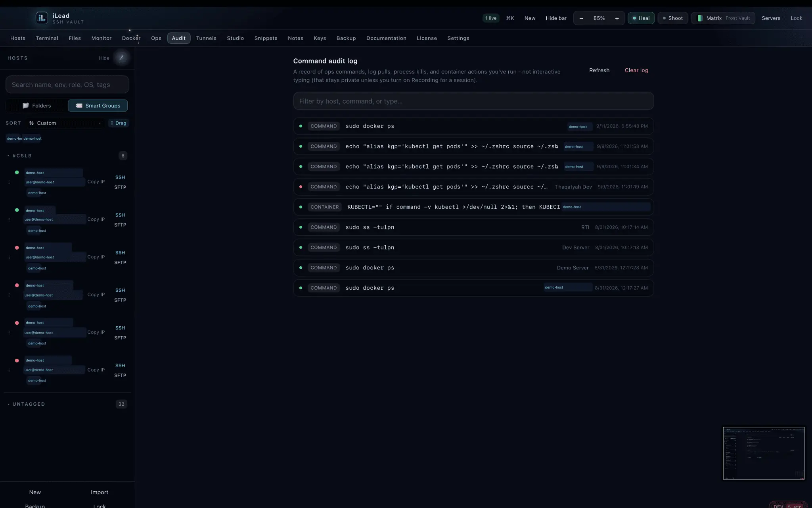Open the ⌘K command palette shortcut
This screenshot has width=812, height=508.
pos(510,18)
